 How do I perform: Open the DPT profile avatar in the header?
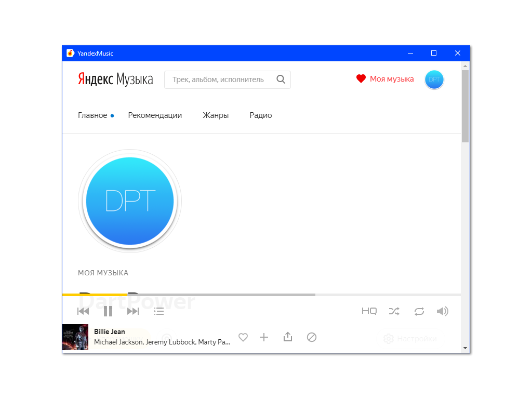[x=434, y=79]
